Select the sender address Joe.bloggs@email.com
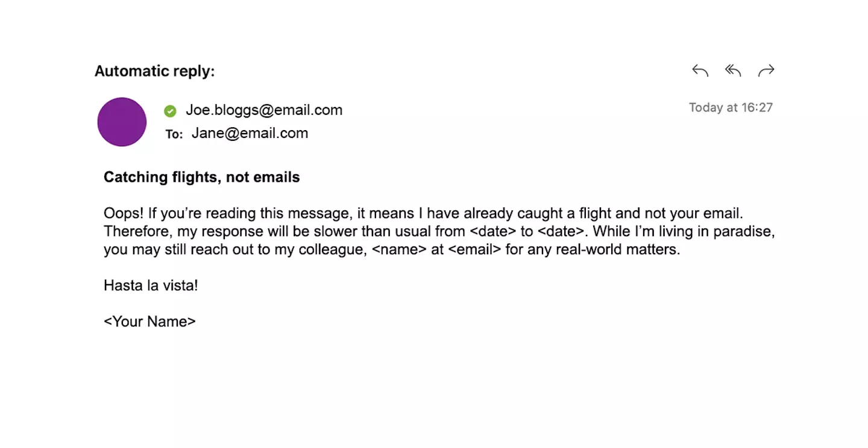 (x=264, y=110)
